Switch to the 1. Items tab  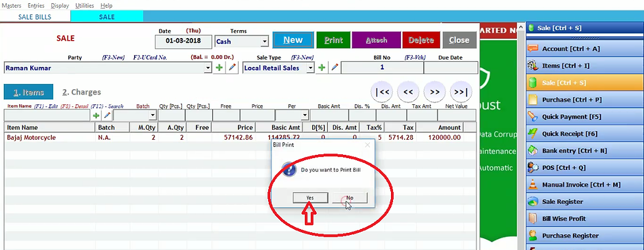(28, 93)
